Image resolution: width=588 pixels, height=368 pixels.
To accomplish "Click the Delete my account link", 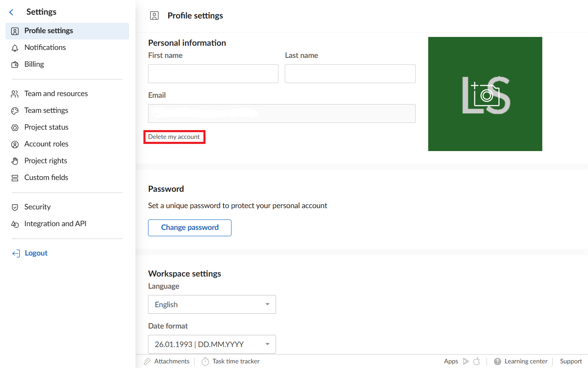I will point(174,137).
